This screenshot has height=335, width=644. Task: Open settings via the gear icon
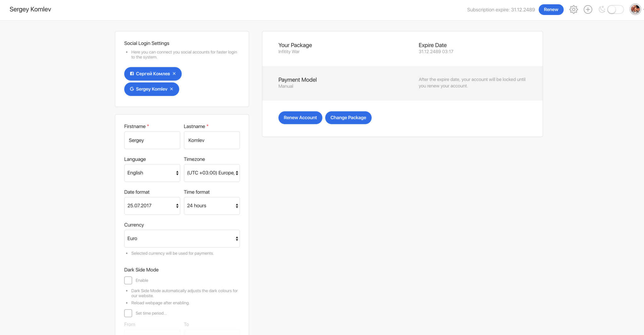tap(574, 10)
